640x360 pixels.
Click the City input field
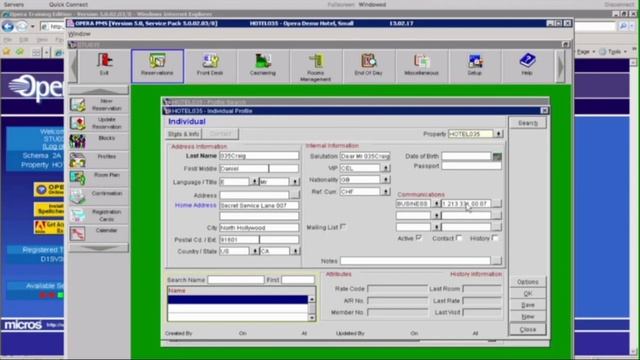tap(259, 228)
